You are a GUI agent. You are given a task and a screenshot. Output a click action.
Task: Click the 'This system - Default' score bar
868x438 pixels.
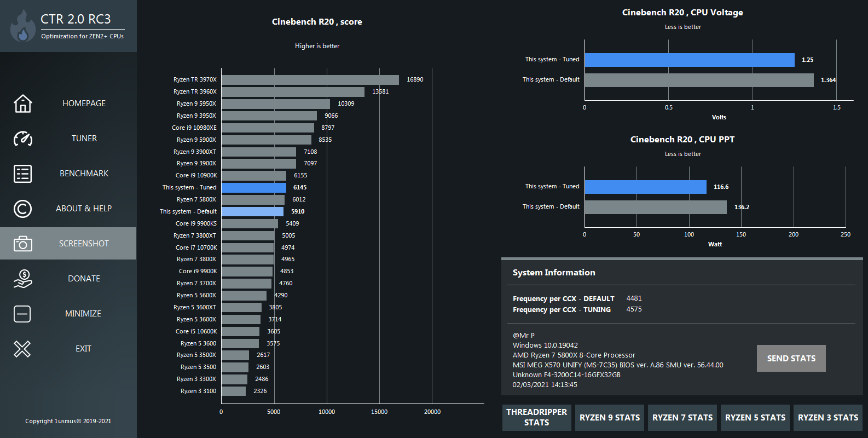(x=252, y=211)
